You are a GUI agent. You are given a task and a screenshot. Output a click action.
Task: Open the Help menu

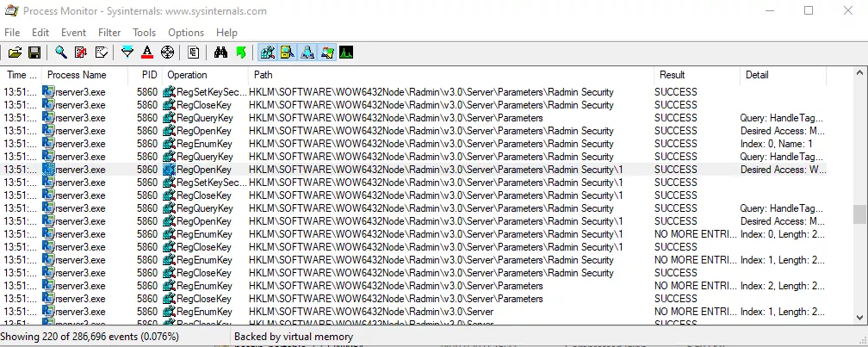click(227, 33)
